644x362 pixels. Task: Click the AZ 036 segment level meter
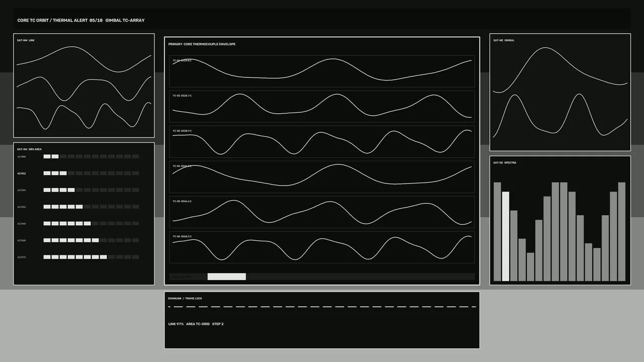(91, 207)
